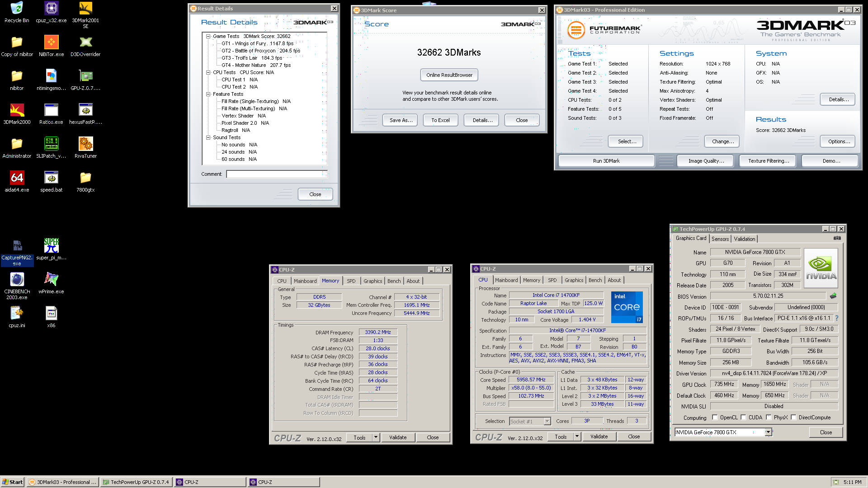This screenshot has height=488, width=868.
Task: Switch to TechPowerUp GPU-Z taskbar item
Action: click(137, 482)
